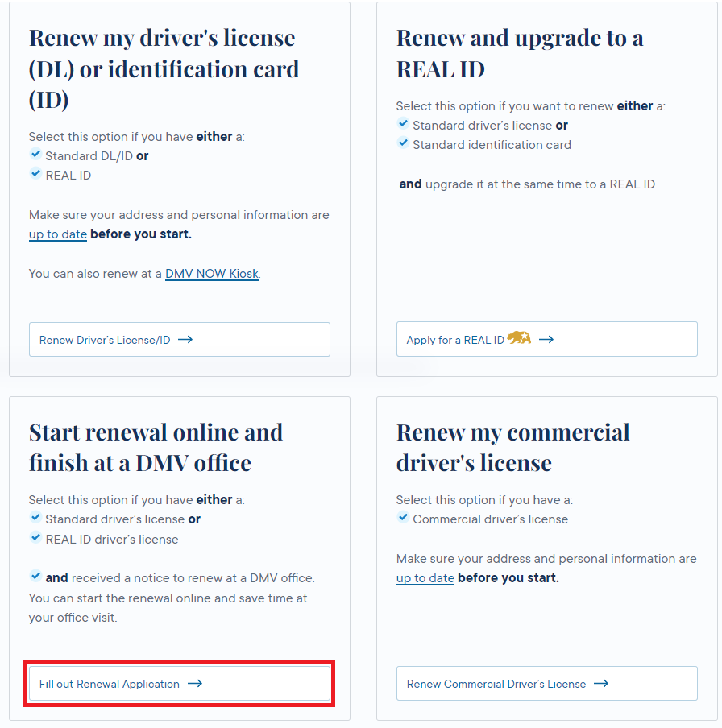The width and height of the screenshot is (722, 728).
Task: Click arrow icon beside Fill out Renewal Application
Action: (x=195, y=684)
